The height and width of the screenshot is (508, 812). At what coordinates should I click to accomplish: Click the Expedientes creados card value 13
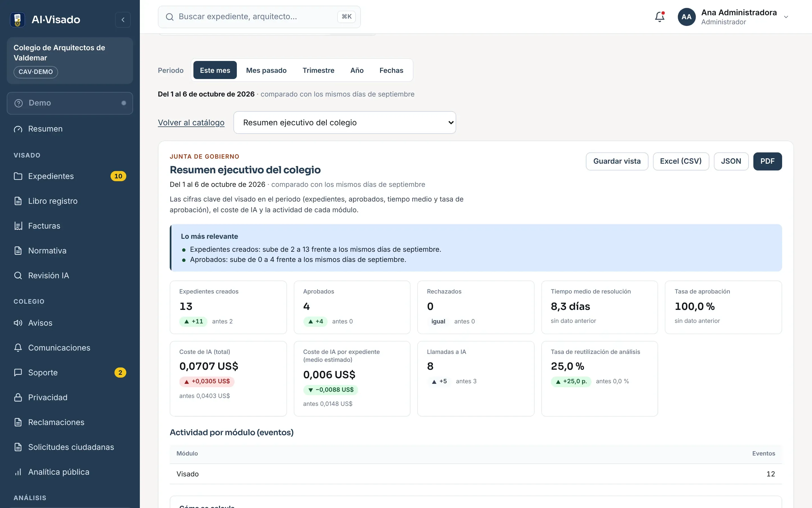186,306
